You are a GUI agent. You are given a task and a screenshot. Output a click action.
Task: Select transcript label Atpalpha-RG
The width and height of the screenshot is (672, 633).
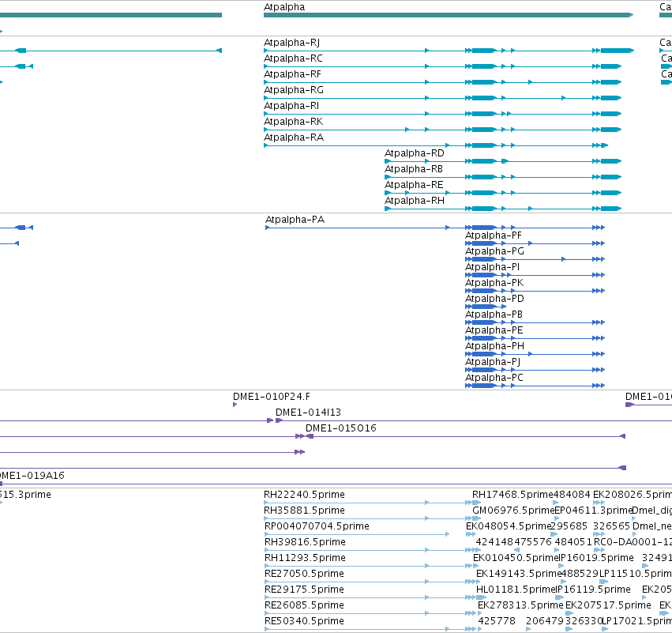294,90
